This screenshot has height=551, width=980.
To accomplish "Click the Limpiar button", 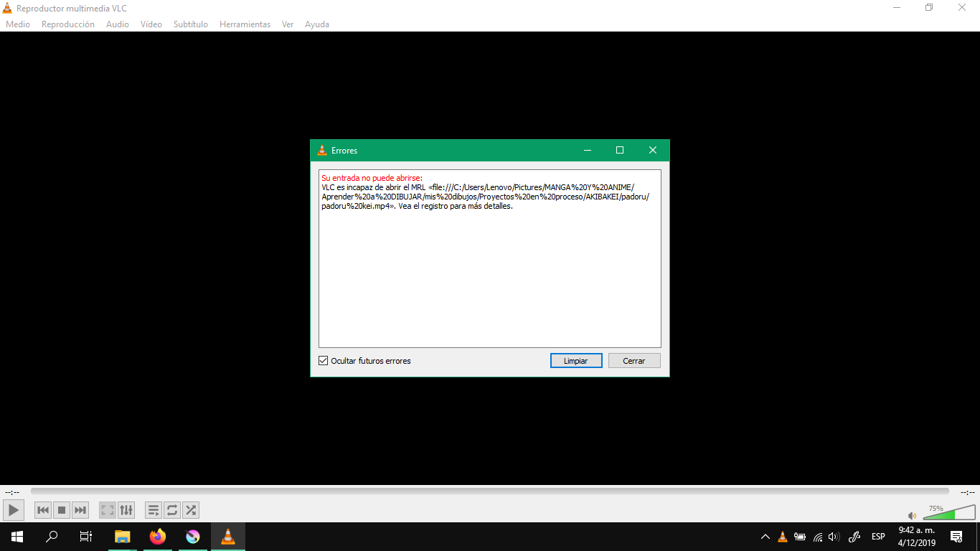I will [x=576, y=361].
